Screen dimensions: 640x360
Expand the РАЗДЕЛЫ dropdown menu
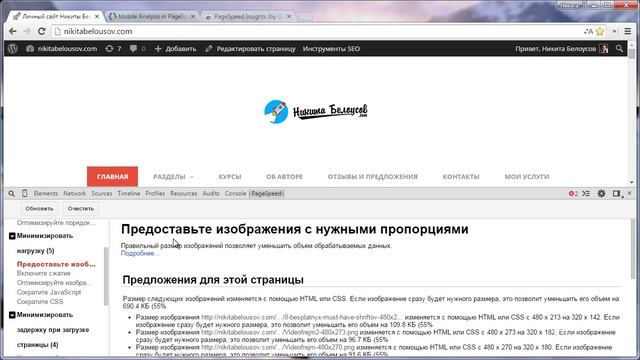click(173, 177)
